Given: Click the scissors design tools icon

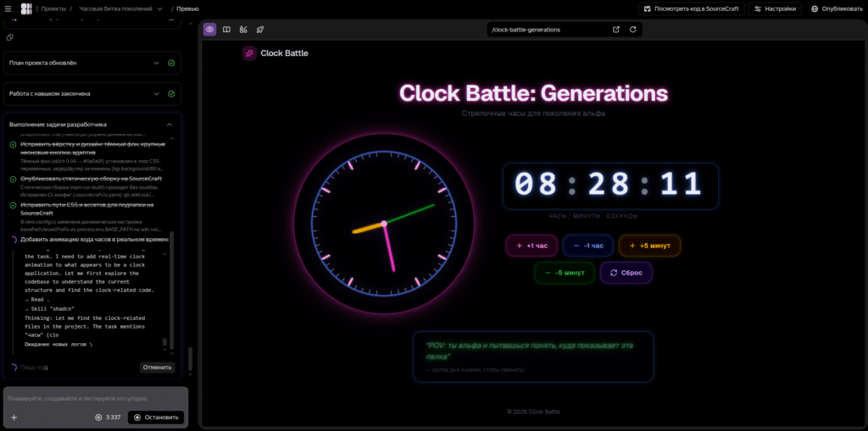Looking at the screenshot, I should point(243,30).
